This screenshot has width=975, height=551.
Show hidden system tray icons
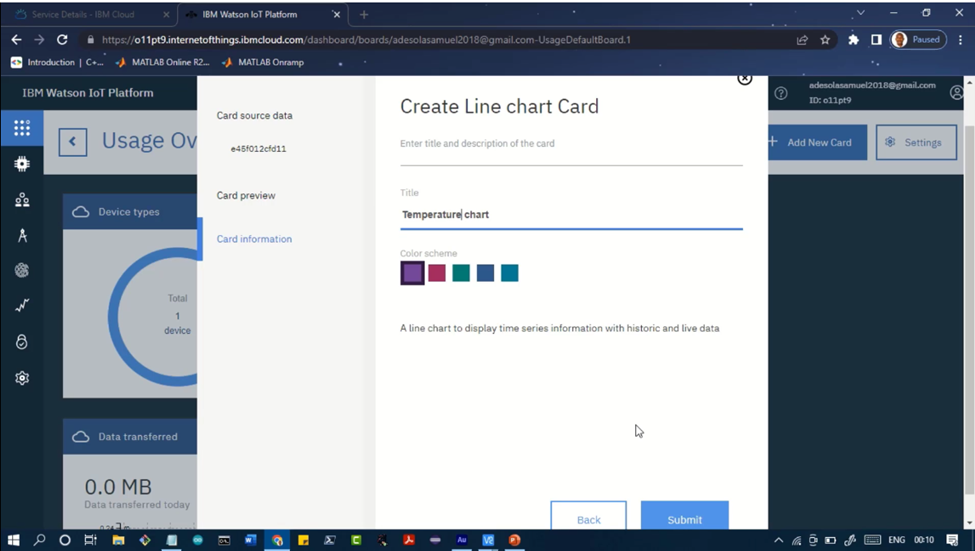[779, 540]
